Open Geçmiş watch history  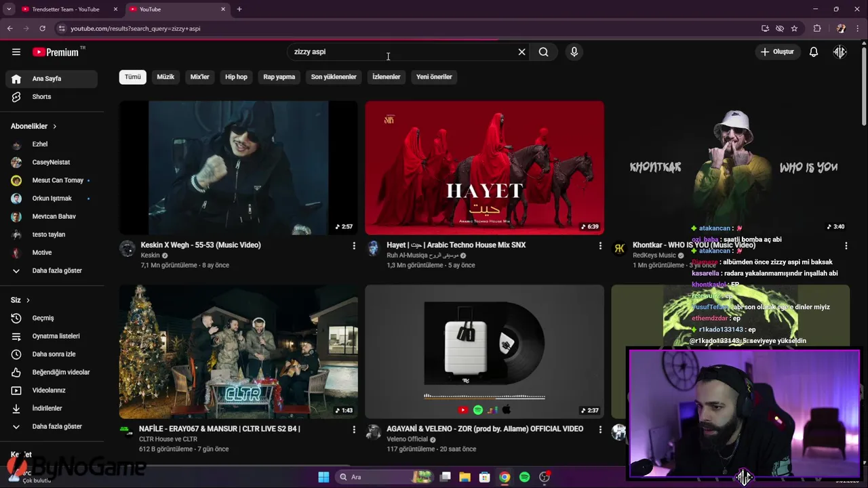[x=52, y=318]
